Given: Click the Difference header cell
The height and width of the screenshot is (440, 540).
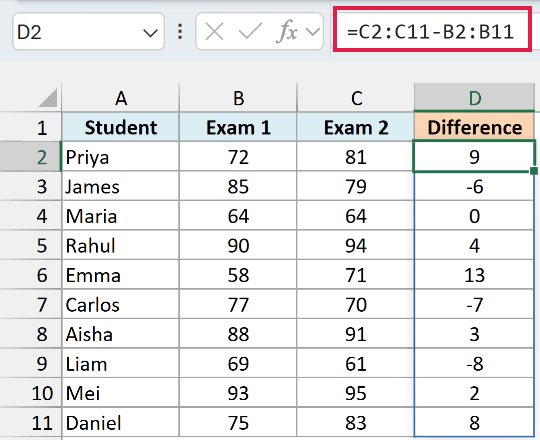Looking at the screenshot, I should (475, 127).
